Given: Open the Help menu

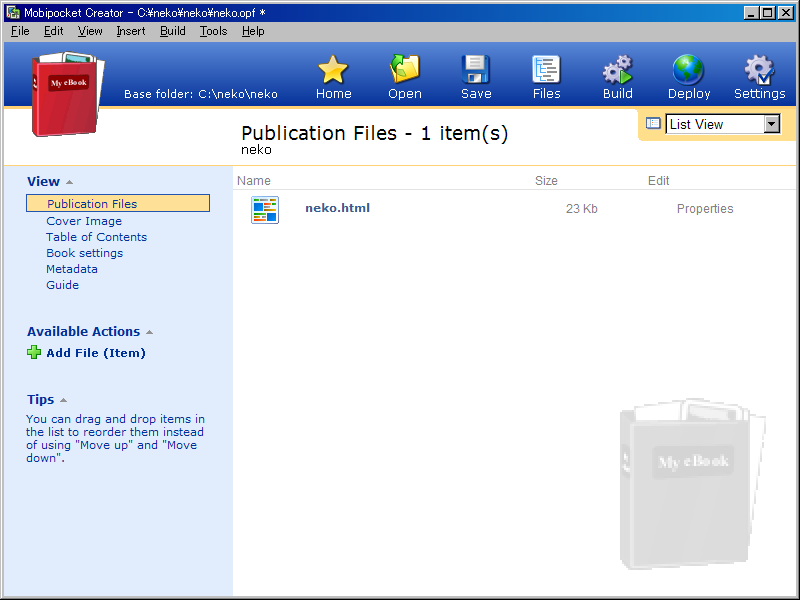Looking at the screenshot, I should click(x=253, y=31).
